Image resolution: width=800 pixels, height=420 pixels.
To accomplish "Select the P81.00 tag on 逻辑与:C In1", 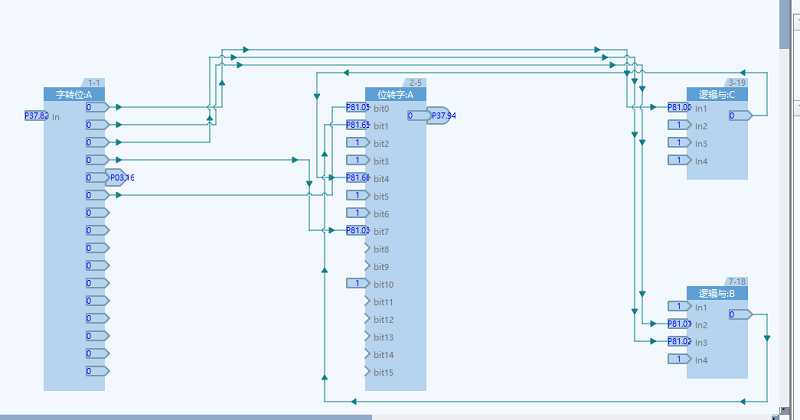I will click(679, 108).
